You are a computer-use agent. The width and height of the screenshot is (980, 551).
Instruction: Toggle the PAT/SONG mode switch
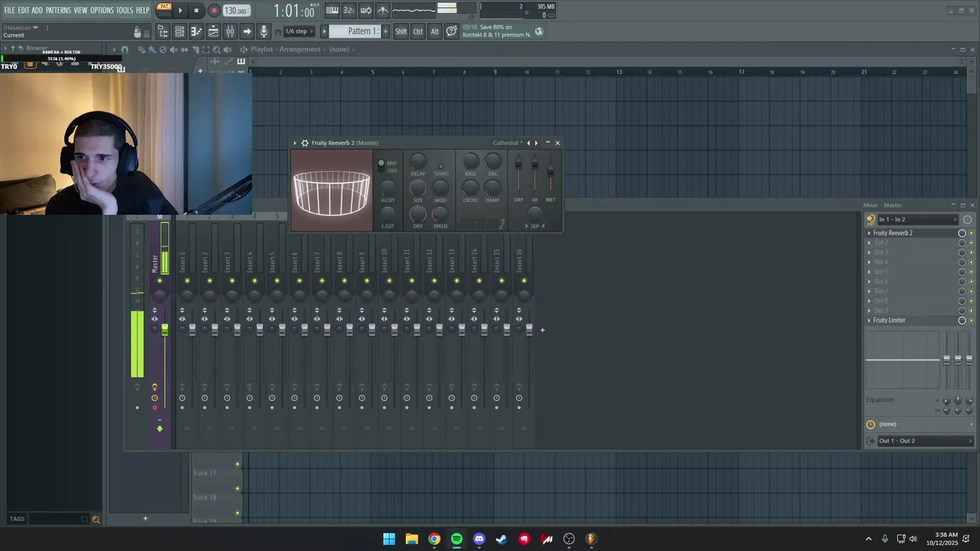pos(164,10)
